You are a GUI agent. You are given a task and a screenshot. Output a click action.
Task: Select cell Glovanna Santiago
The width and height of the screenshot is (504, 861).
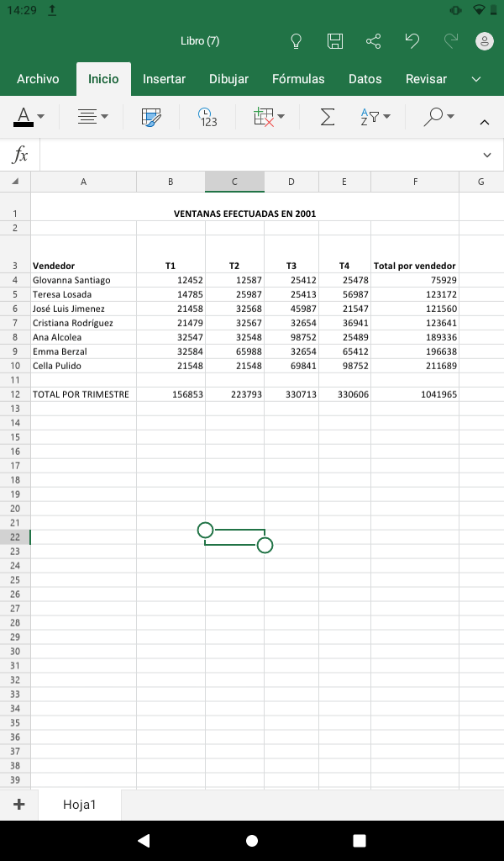83,280
